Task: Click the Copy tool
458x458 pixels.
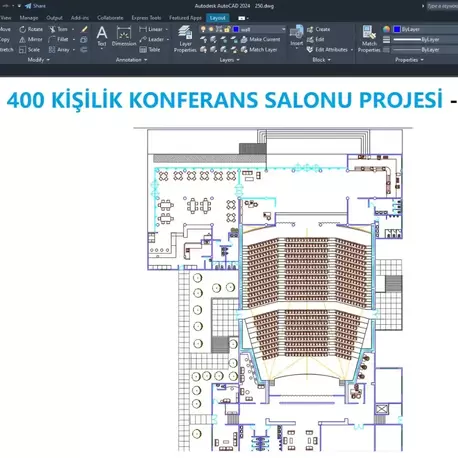Action: pyautogui.click(x=5, y=39)
